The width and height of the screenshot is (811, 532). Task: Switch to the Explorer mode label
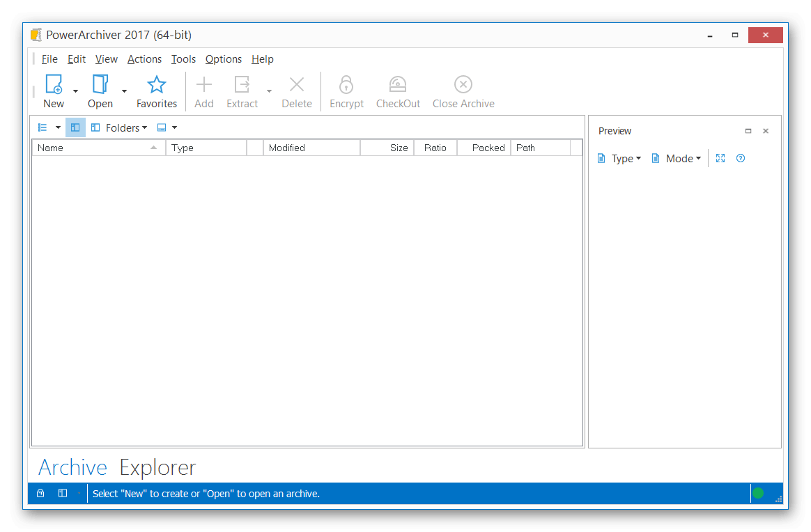(x=157, y=467)
